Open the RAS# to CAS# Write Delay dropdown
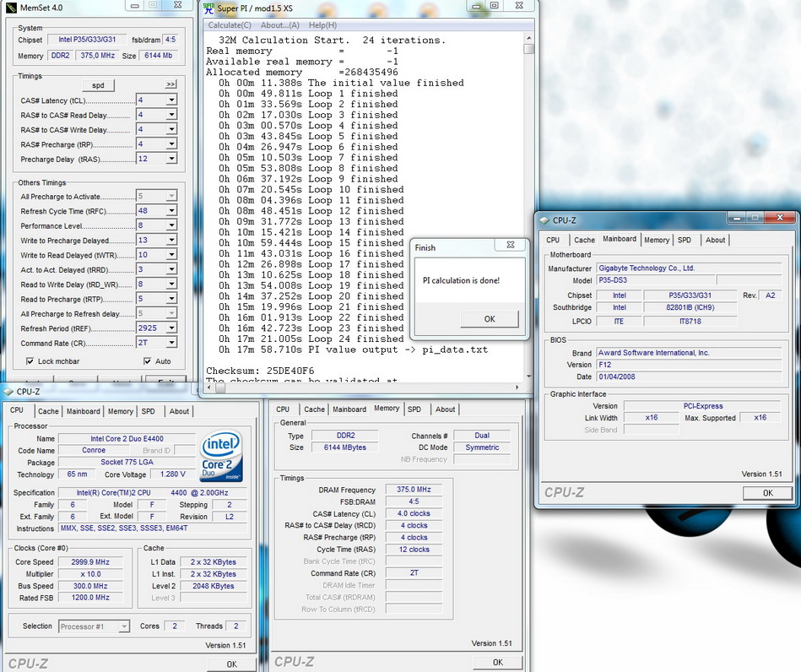801x672 pixels. pyautogui.click(x=171, y=129)
